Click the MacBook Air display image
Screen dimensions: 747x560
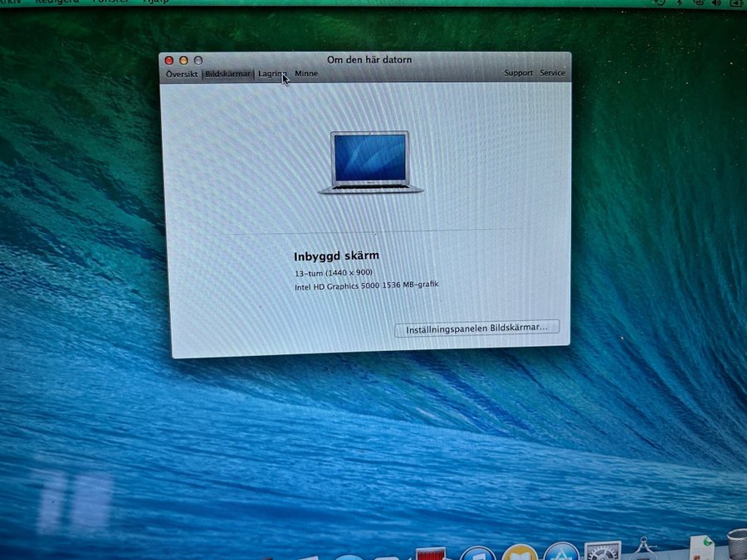370,162
